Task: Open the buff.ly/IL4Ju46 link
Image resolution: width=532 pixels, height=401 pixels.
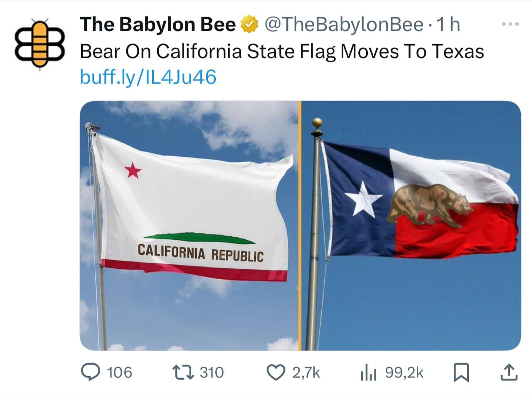Action: click(148, 77)
